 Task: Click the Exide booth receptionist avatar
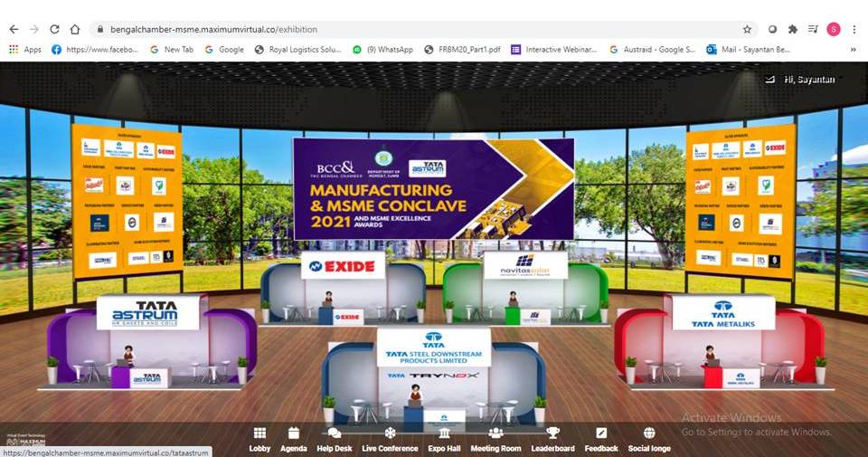(x=328, y=300)
